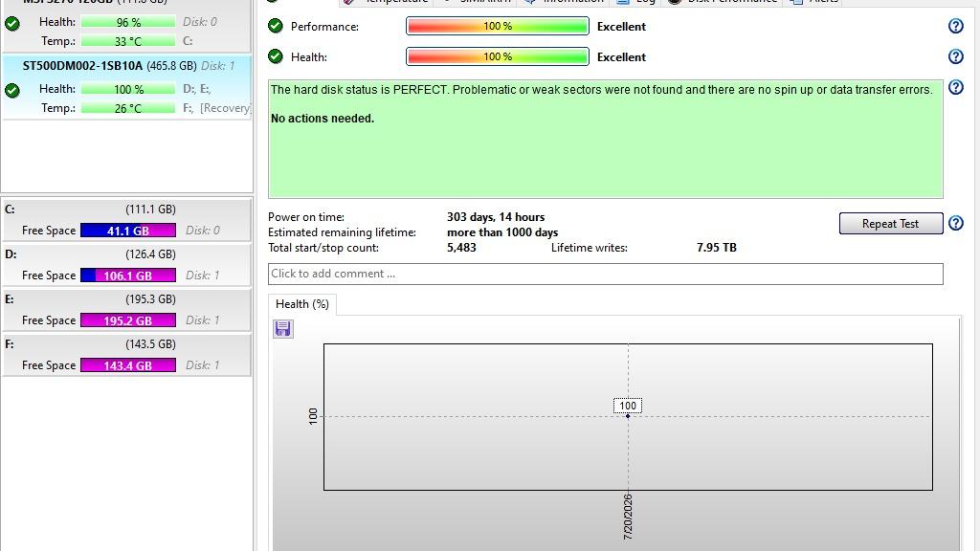Open help icon beside Repeat Test button
980x551 pixels.
[x=956, y=223]
